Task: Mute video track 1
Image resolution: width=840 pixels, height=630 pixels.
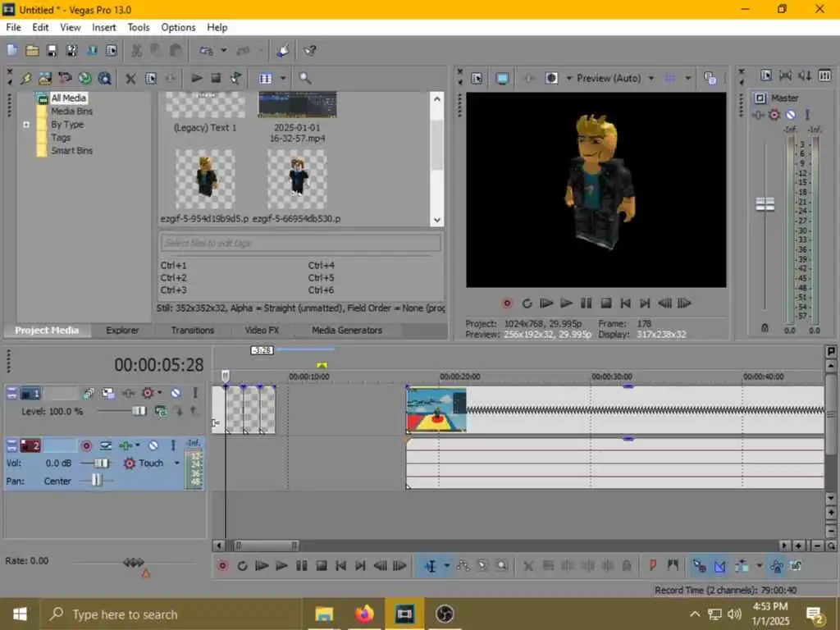Action: click(176, 393)
